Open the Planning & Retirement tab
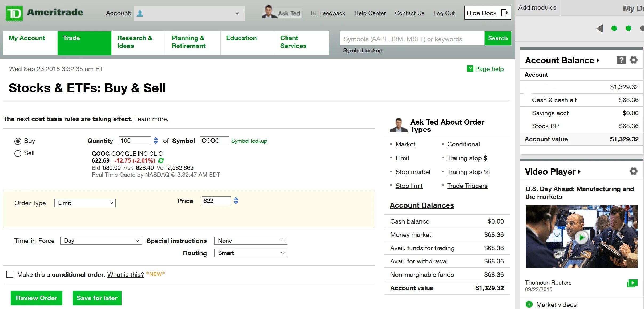Viewport: 644px width, 309px height. (193, 43)
